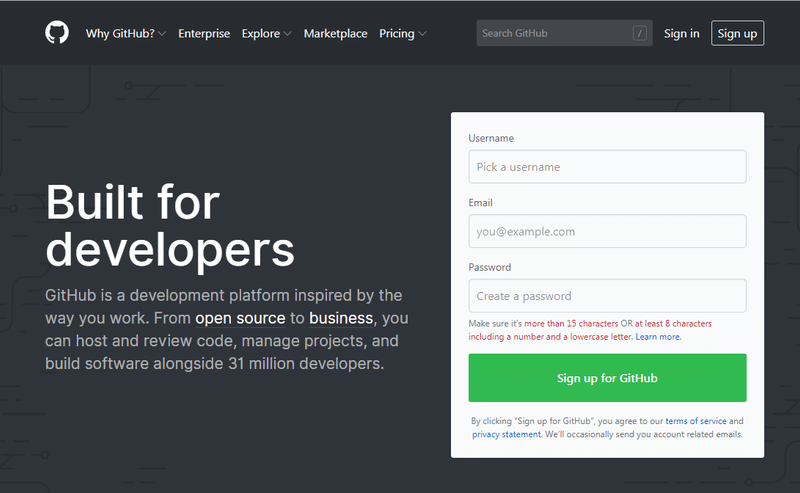The image size is (800, 493).
Task: Expand the Explore dropdown menu
Action: click(x=266, y=33)
